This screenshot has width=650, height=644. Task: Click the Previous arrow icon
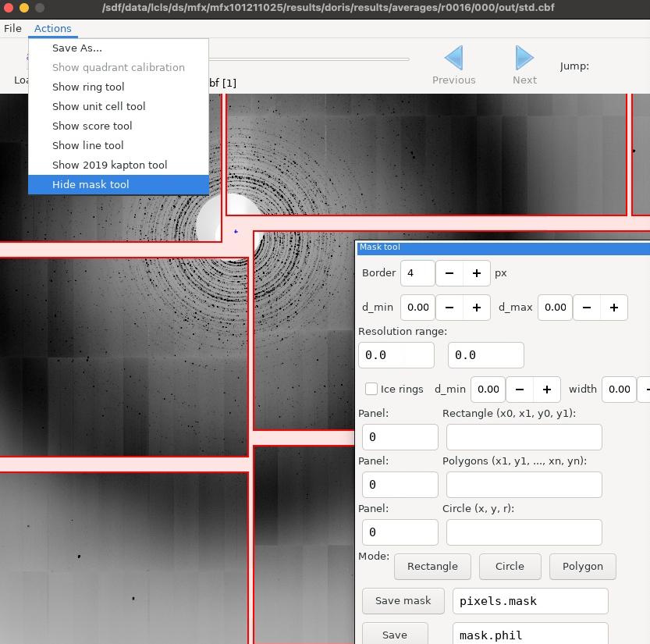[453, 58]
